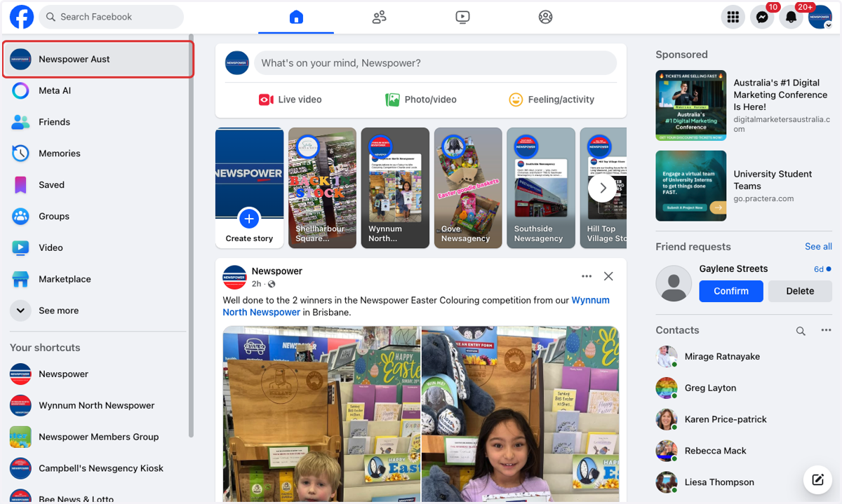842x504 pixels.
Task: Open Newspower Members Group shortcut
Action: coord(98,437)
